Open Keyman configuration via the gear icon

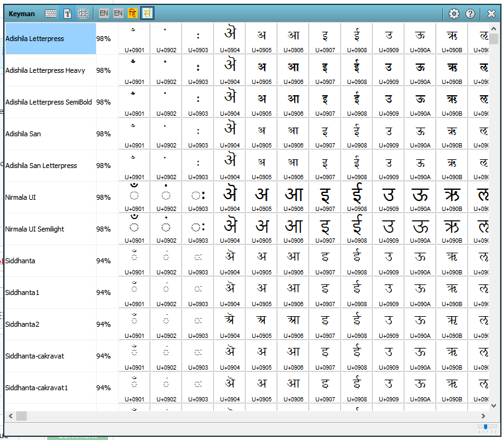[x=454, y=13]
